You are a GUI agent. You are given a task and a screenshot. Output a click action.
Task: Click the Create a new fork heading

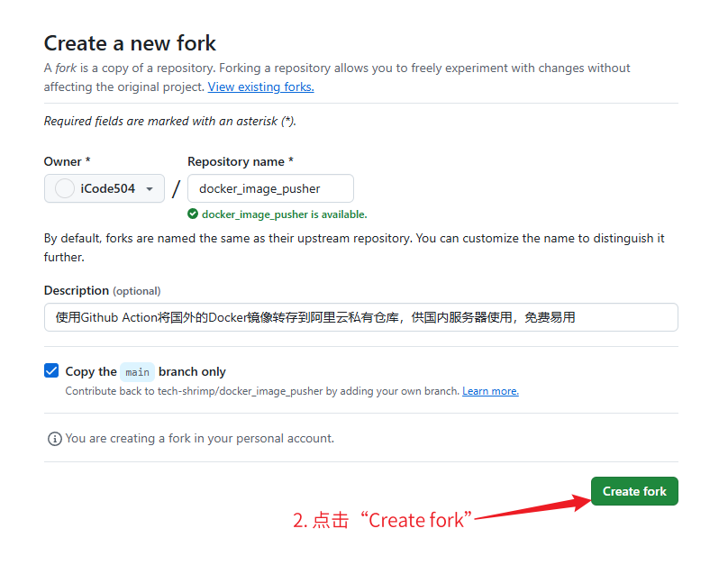click(x=130, y=42)
